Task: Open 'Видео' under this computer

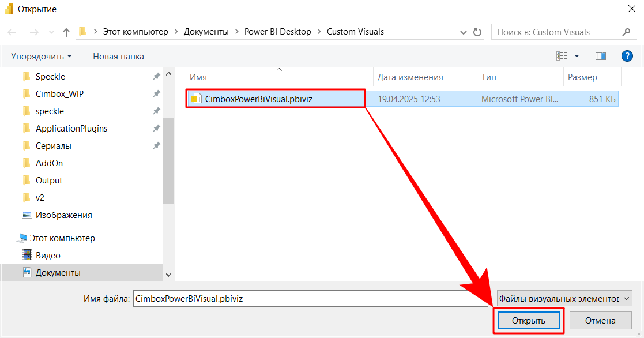Action: point(48,255)
